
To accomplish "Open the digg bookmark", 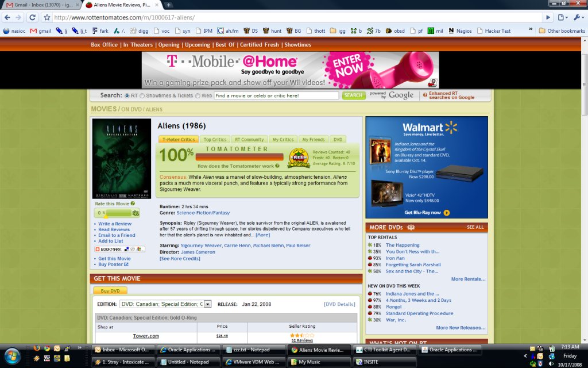I will coord(139,31).
